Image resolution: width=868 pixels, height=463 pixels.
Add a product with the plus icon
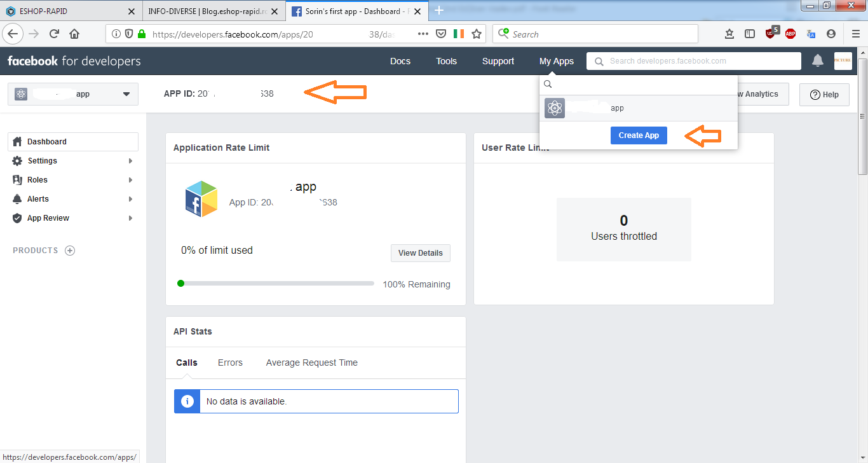70,251
